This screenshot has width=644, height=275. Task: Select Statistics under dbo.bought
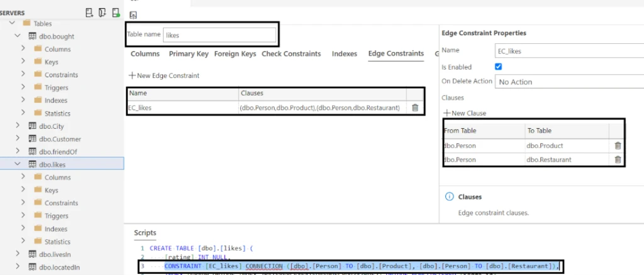[57, 113]
